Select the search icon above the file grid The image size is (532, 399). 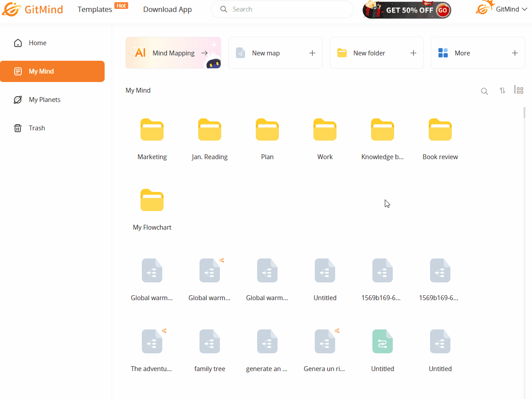tap(484, 91)
